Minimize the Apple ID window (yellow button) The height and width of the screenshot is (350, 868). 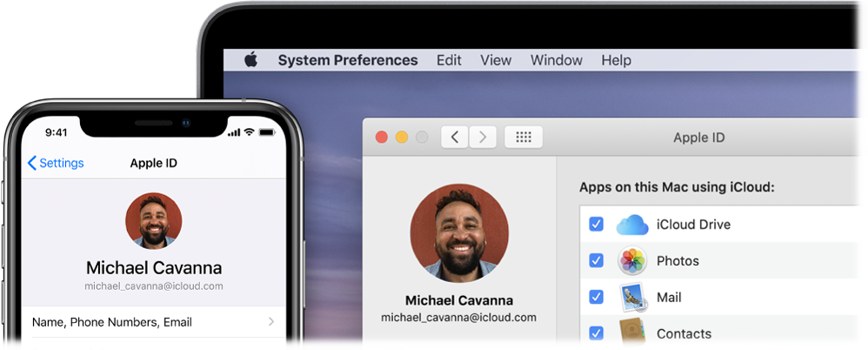[401, 137]
